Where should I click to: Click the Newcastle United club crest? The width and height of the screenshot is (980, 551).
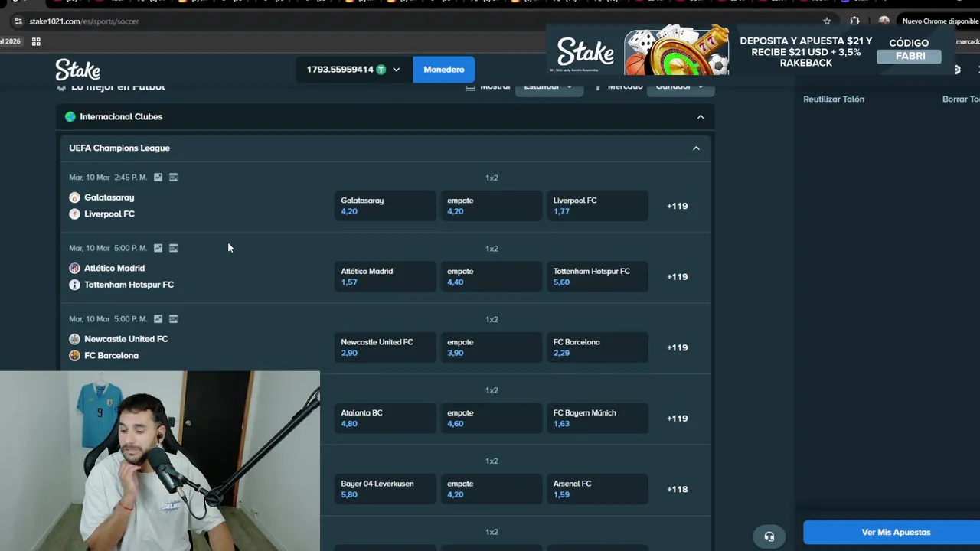[x=74, y=339]
